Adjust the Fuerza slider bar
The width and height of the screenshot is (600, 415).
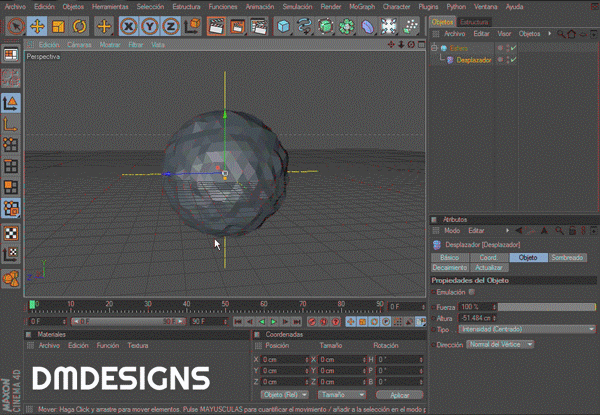(546, 307)
